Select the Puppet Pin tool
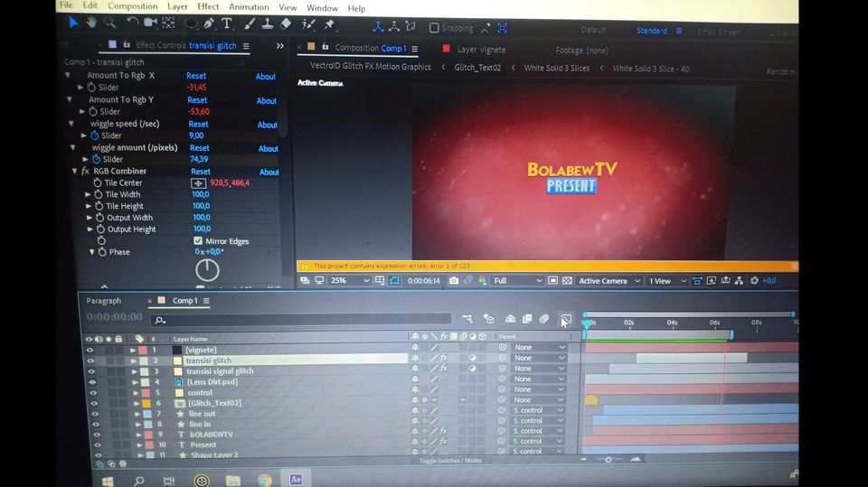The height and width of the screenshot is (487, 868). pos(329,24)
